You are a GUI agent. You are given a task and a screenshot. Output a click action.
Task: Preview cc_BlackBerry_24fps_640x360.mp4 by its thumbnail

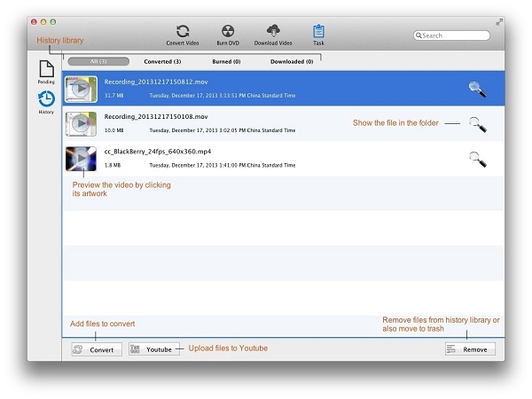coord(81,159)
